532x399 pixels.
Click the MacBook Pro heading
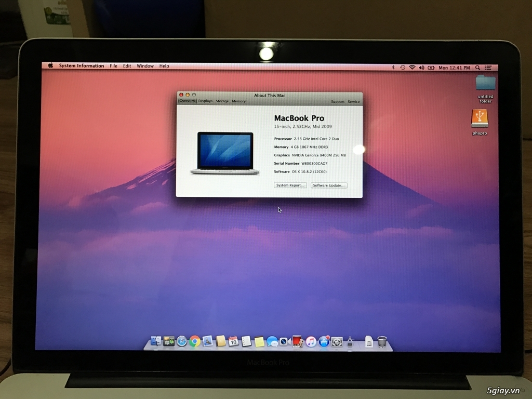[x=299, y=118]
